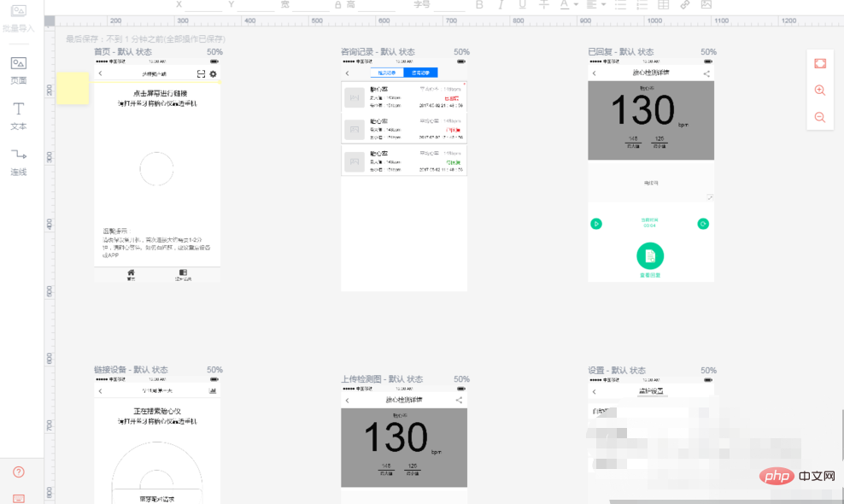Click the 宽 width input field

[x=310, y=5]
